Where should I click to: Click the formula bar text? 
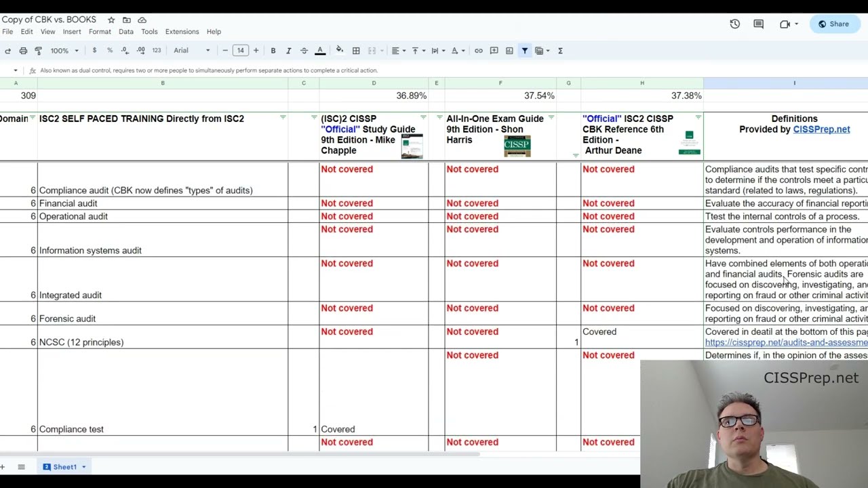pyautogui.click(x=209, y=70)
